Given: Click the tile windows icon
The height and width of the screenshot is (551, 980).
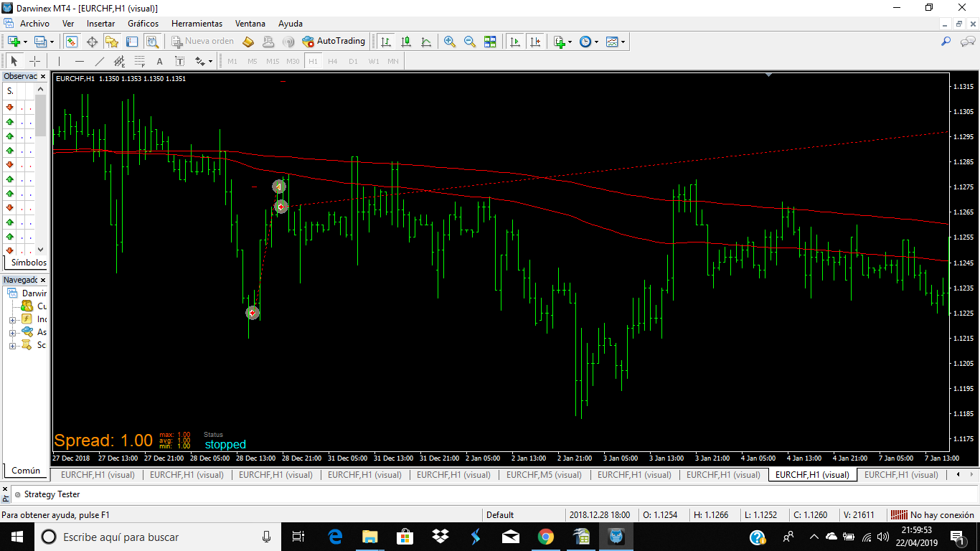Looking at the screenshot, I should coord(490,42).
